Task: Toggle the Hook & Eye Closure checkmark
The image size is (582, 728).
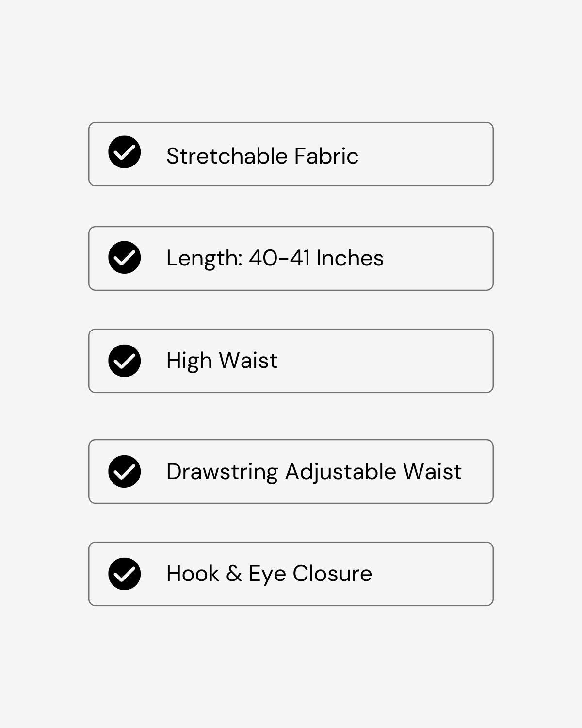Action: coord(125,574)
